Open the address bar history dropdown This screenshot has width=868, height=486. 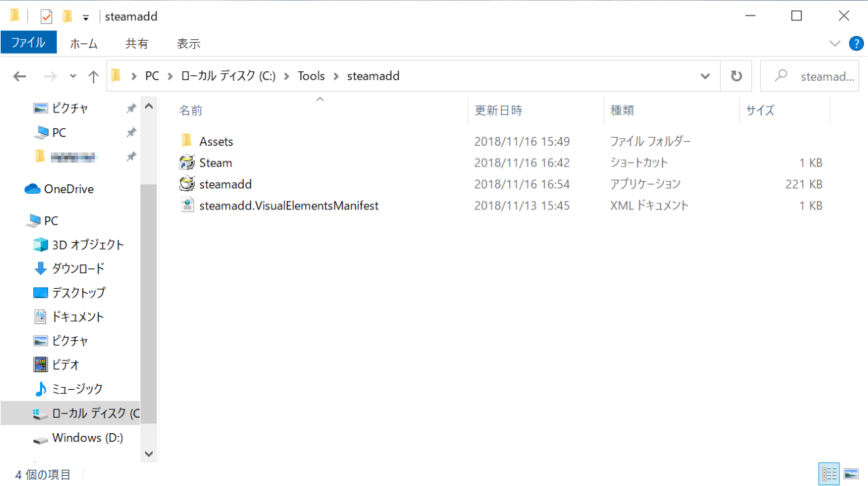point(705,76)
